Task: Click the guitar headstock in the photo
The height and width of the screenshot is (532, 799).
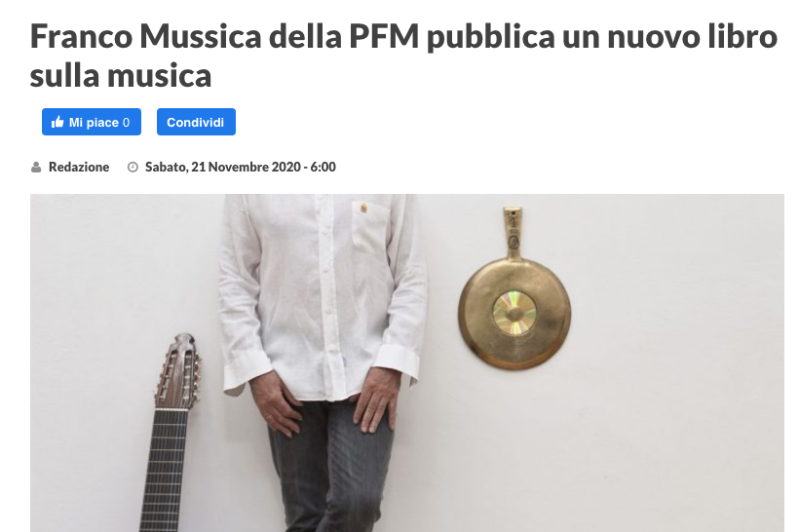Action: tap(178, 371)
